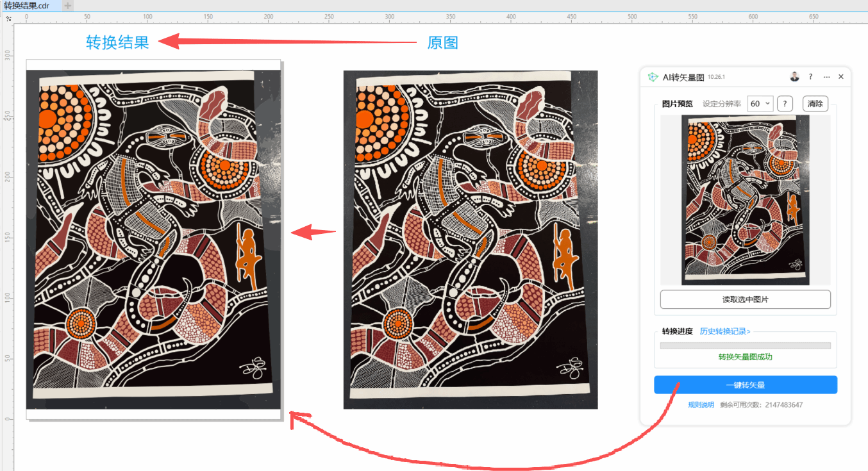Click the conversion progress bar
The image size is (868, 471).
click(x=745, y=346)
